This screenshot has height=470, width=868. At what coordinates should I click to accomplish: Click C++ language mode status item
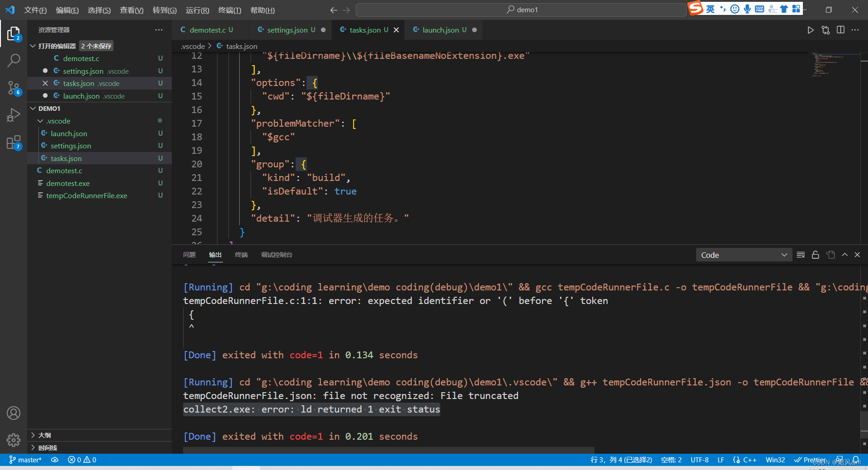point(745,460)
